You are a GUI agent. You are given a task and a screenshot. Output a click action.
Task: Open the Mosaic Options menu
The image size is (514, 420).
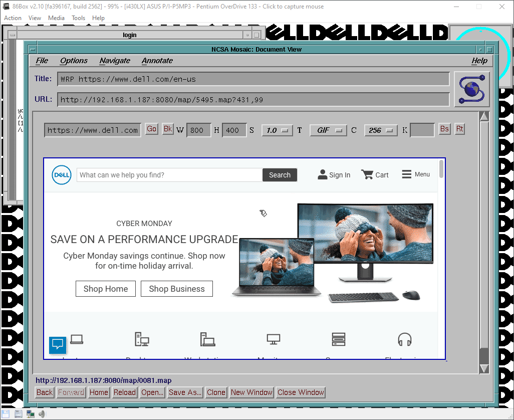pos(74,61)
